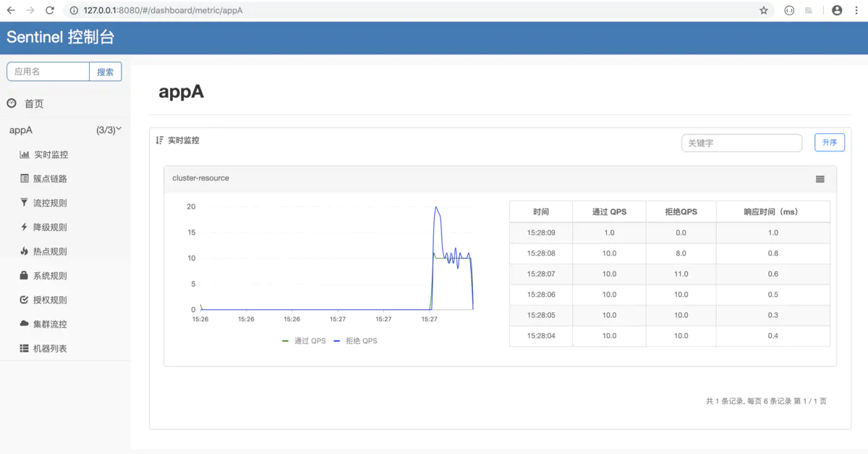Click the 15:28:04 time cell
Screen dimensions: 868x454
click(x=541, y=336)
